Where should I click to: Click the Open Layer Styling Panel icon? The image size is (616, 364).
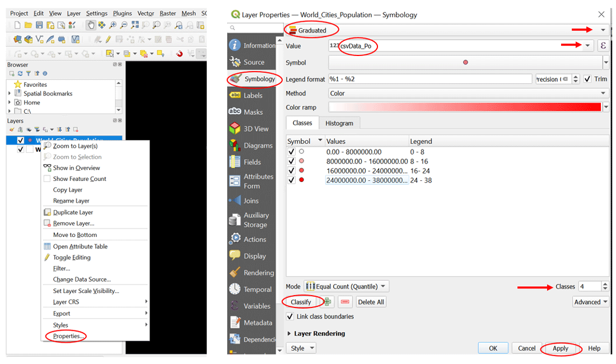12,129
